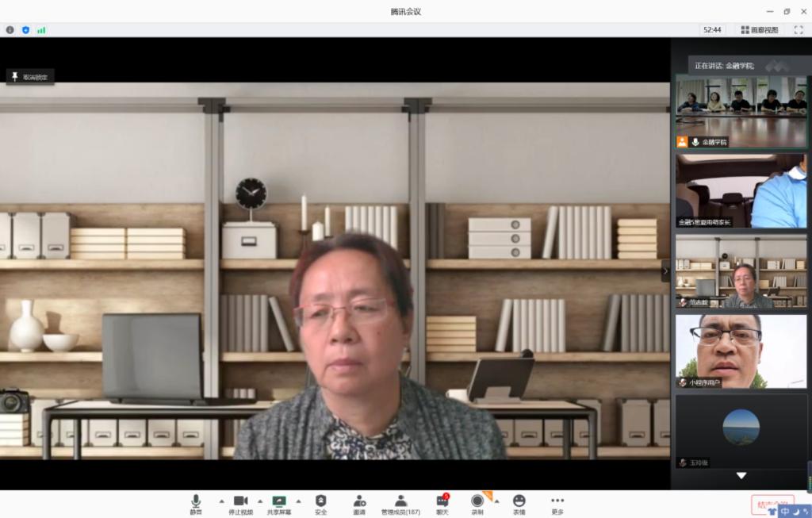Open the More options menu
This screenshot has width=812, height=518.
(557, 503)
